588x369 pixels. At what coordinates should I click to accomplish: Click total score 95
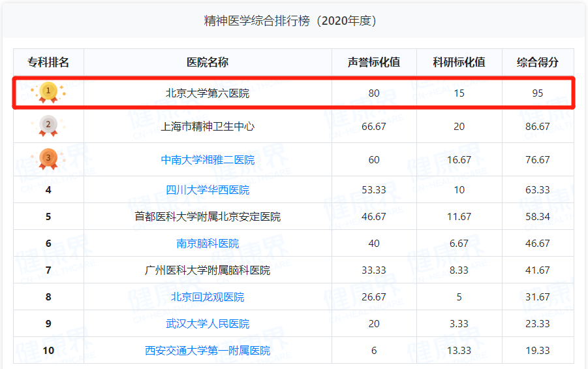538,93
